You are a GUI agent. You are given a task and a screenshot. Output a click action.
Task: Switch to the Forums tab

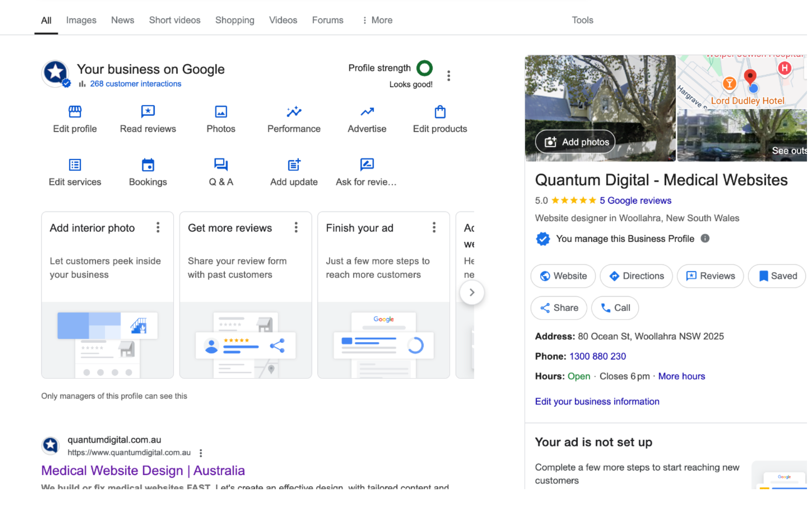[x=328, y=20]
